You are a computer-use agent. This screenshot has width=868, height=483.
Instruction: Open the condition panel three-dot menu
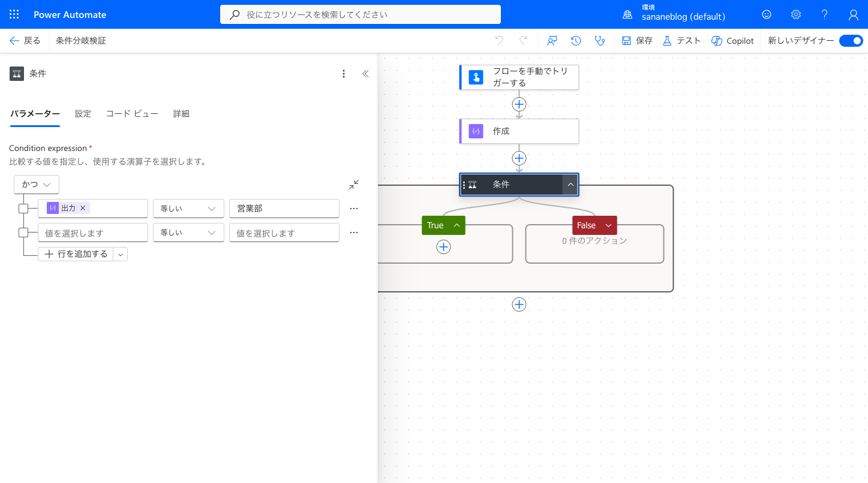344,74
